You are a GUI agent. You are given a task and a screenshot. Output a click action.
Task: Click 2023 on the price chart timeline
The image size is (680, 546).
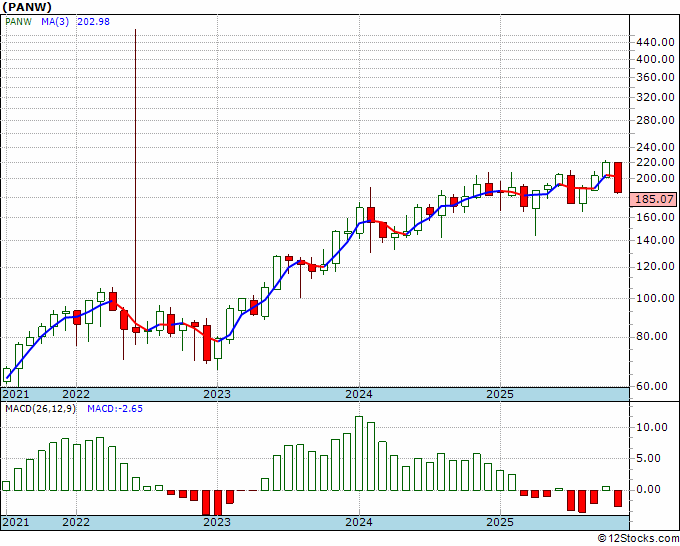point(217,394)
